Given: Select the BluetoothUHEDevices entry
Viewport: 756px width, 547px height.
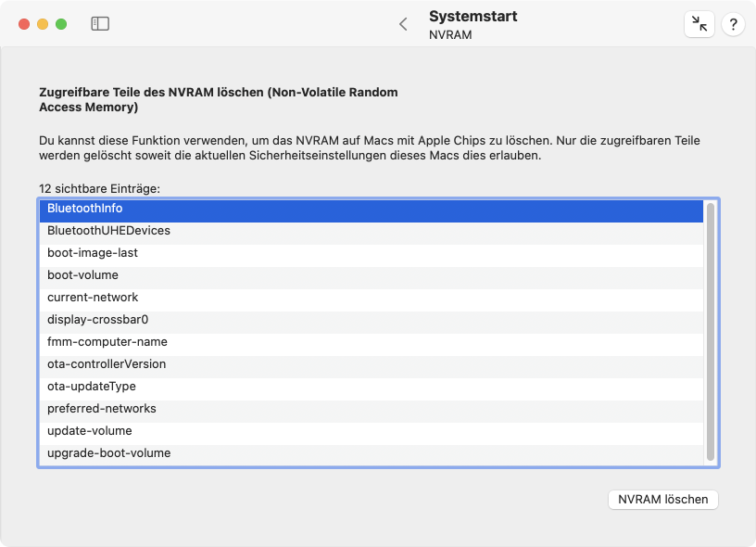Looking at the screenshot, I should (372, 234).
